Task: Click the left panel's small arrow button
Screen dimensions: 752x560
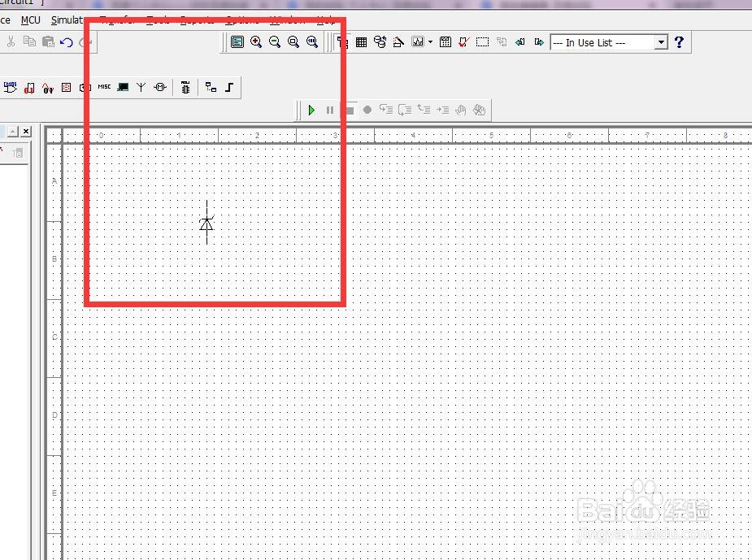Action: click(x=13, y=131)
